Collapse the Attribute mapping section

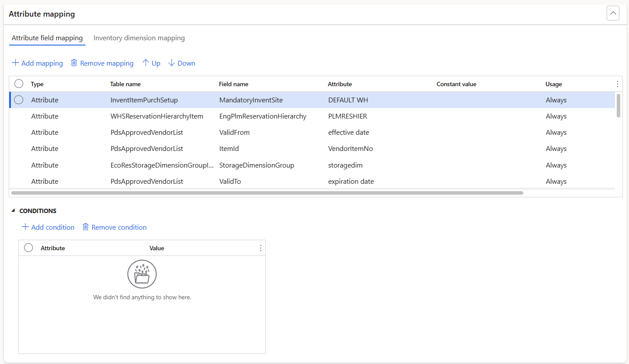click(x=613, y=14)
